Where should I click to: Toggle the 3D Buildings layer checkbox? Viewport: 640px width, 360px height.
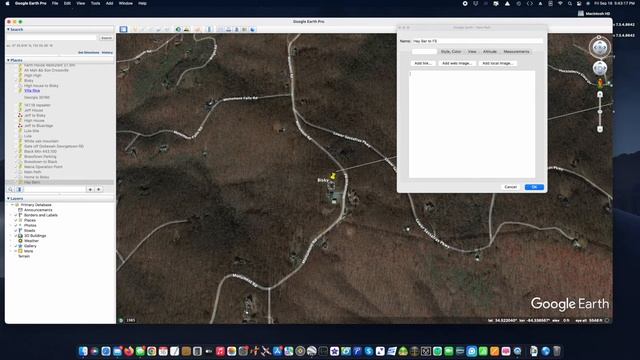pyautogui.click(x=16, y=236)
